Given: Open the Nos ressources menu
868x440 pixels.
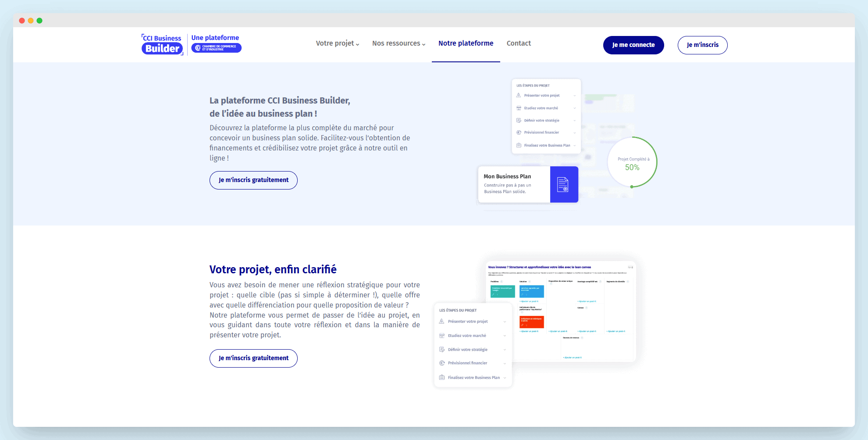Looking at the screenshot, I should click(398, 43).
